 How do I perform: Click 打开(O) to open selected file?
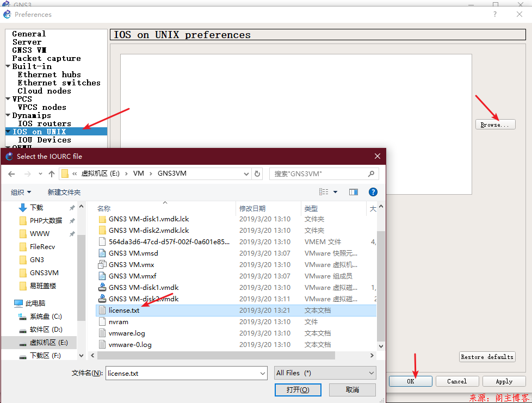298,390
